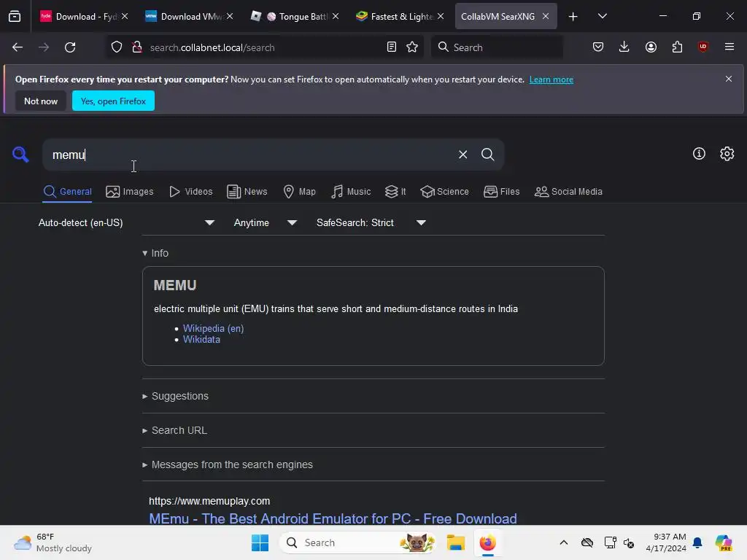Switch to Images category

tap(130, 192)
